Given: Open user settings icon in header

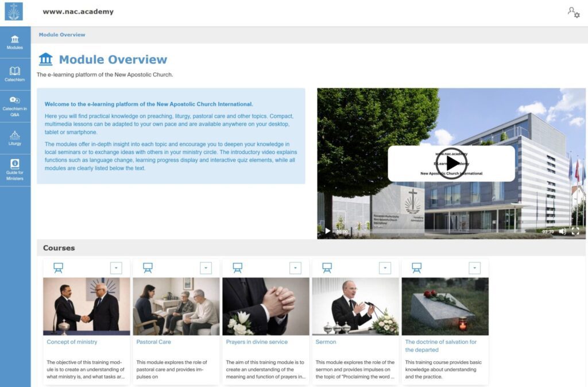Looking at the screenshot, I should click(573, 12).
